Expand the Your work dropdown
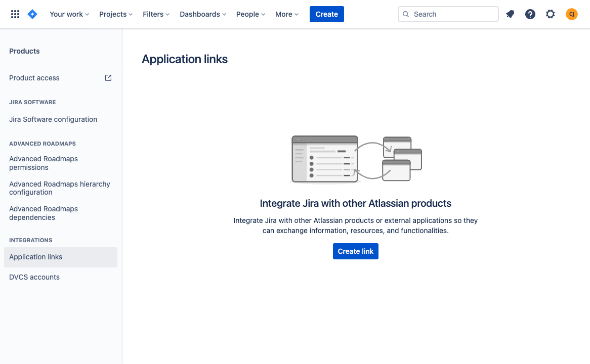Image resolution: width=590 pixels, height=364 pixels. click(x=69, y=14)
